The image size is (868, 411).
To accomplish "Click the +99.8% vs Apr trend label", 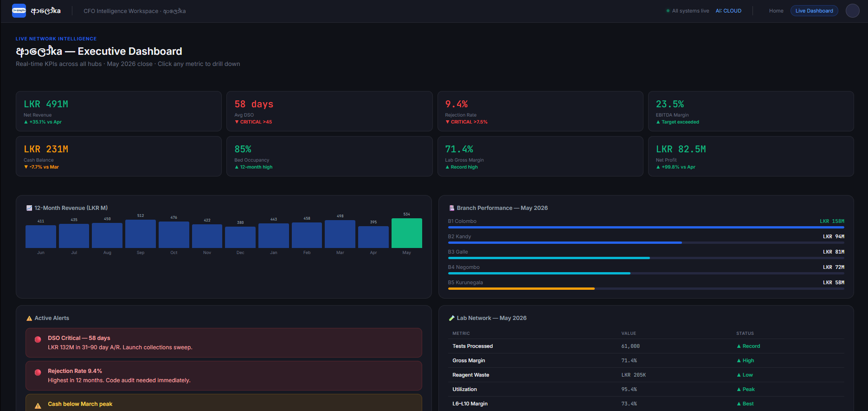I will coord(675,167).
